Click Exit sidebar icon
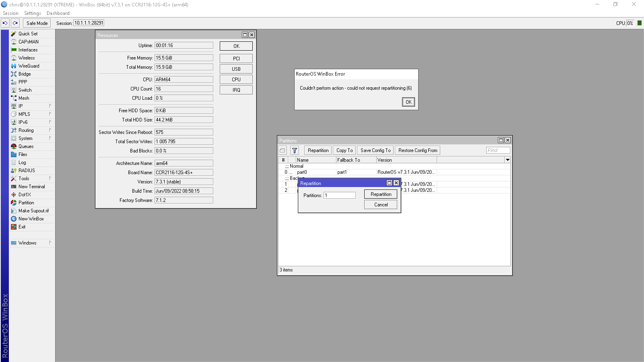The height and width of the screenshot is (362, 644). pyautogui.click(x=14, y=227)
